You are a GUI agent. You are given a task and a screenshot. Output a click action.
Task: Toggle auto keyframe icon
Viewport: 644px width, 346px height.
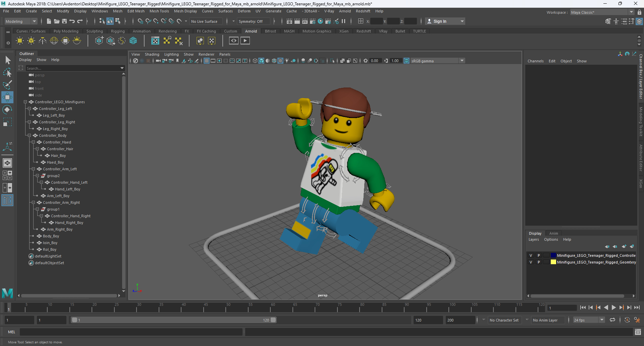point(627,320)
